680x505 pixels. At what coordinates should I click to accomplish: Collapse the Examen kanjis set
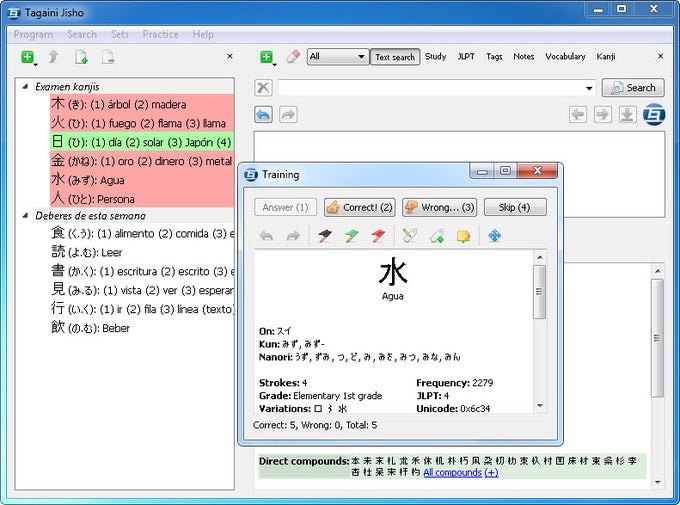tap(25, 86)
